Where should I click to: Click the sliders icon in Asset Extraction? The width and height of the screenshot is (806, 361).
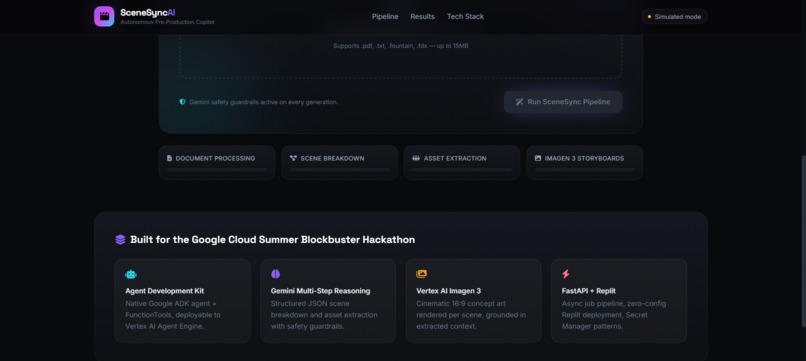(416, 158)
